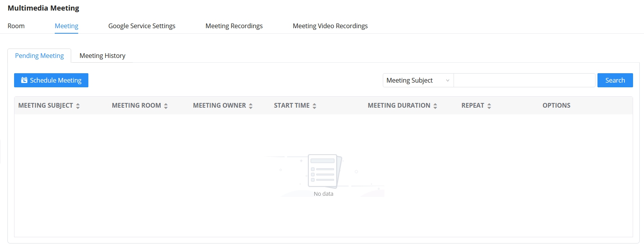
Task: Sort by Meeting Subject column arrows
Action: coord(78,106)
